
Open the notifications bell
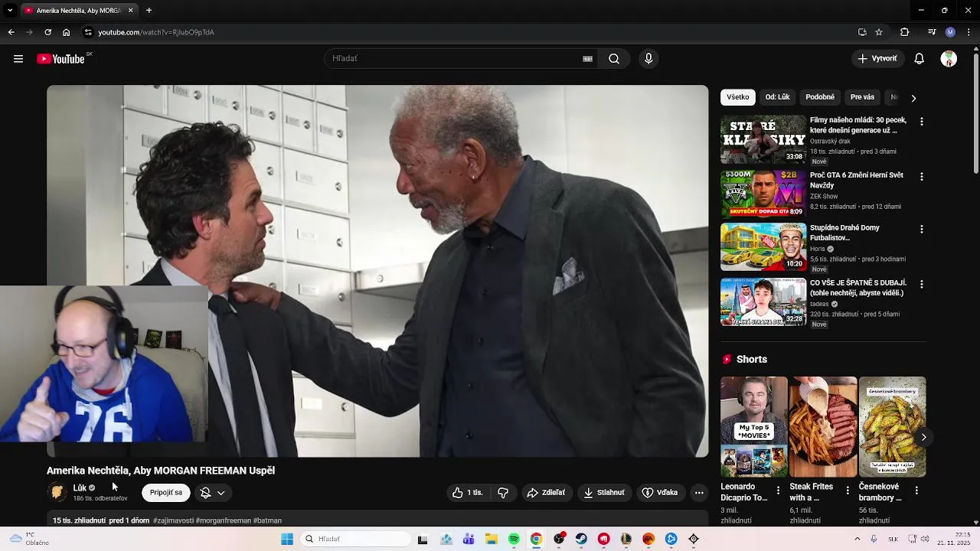(920, 59)
